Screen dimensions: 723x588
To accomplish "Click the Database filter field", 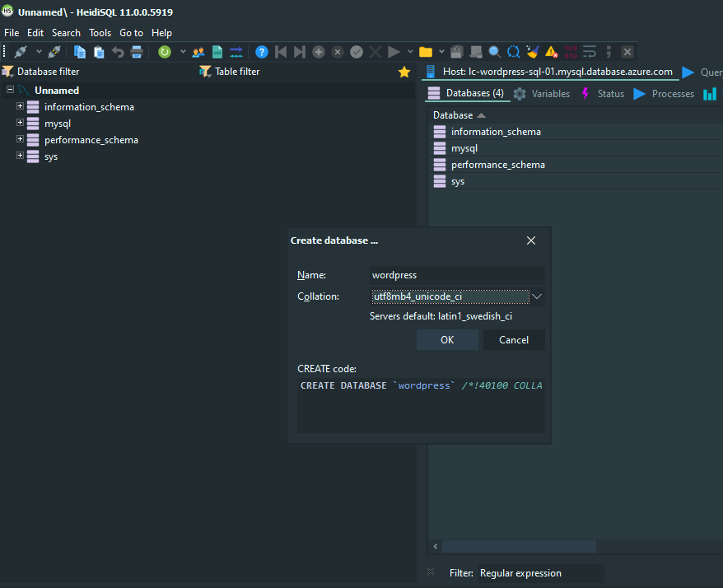I will point(99,72).
